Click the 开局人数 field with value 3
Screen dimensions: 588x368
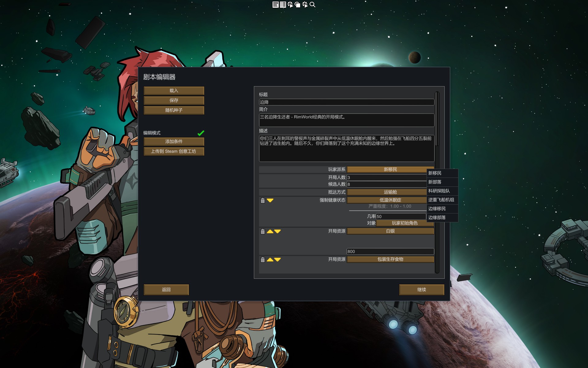pos(386,178)
